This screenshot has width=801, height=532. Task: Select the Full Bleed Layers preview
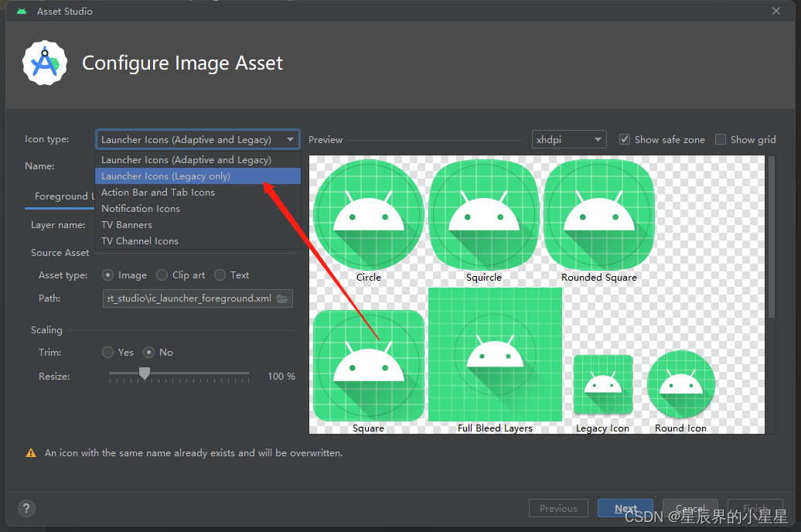coord(495,354)
